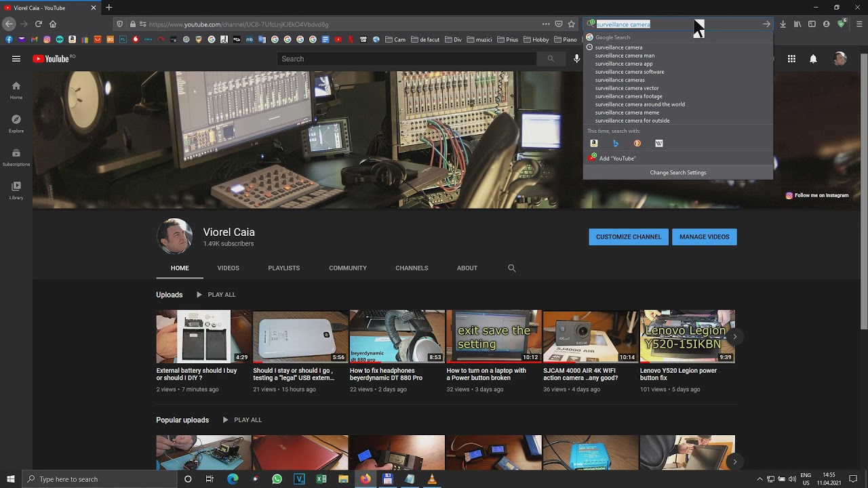
Task: Expand the Div bookmarks folder
Action: point(452,39)
